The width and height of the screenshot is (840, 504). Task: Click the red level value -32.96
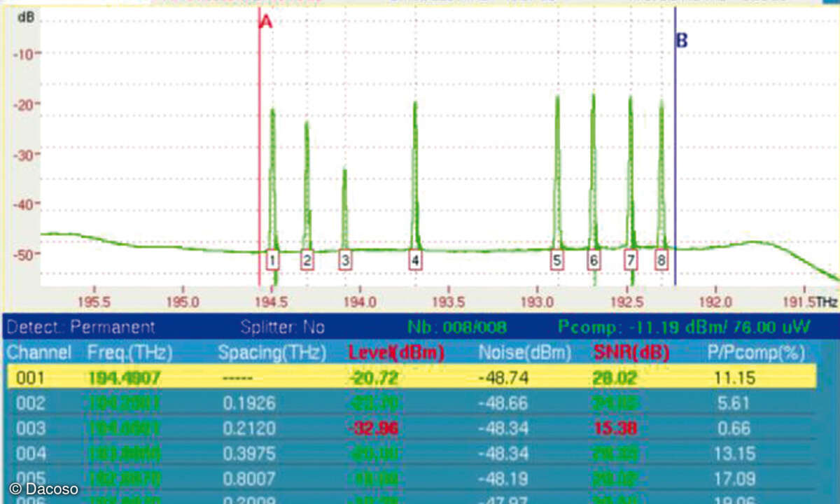(374, 429)
